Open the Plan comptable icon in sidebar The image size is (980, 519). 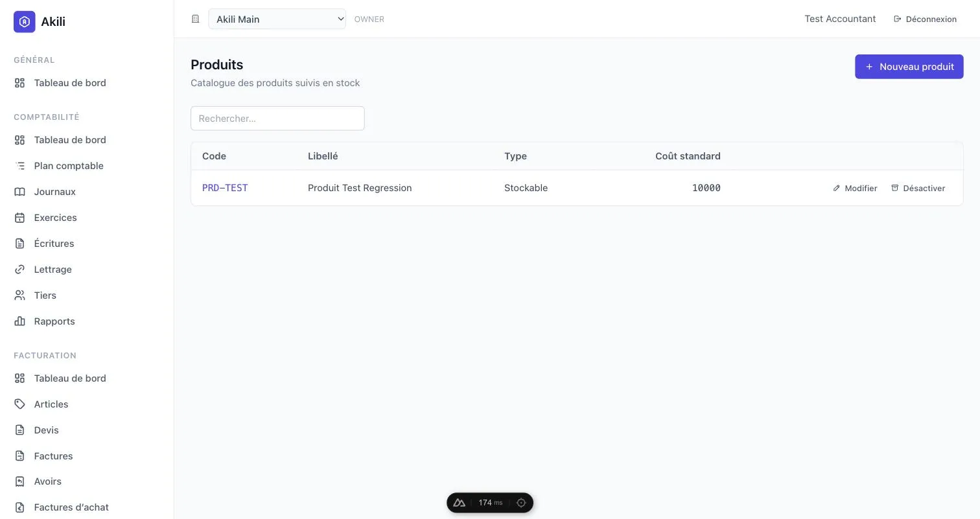(20, 166)
